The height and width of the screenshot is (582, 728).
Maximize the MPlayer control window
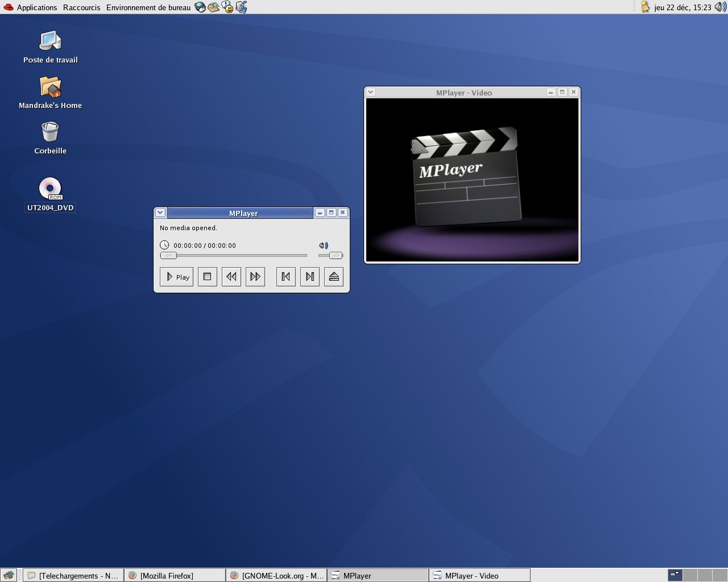332,213
